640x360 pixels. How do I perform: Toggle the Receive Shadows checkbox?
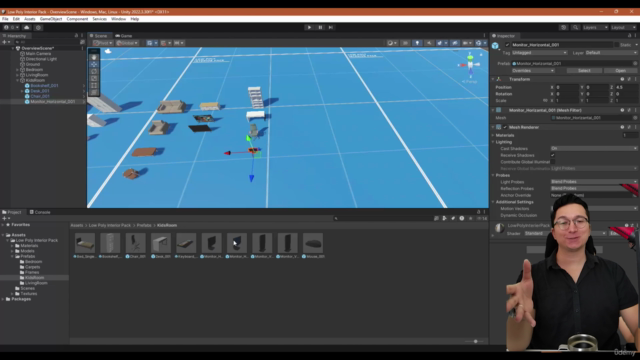click(553, 155)
